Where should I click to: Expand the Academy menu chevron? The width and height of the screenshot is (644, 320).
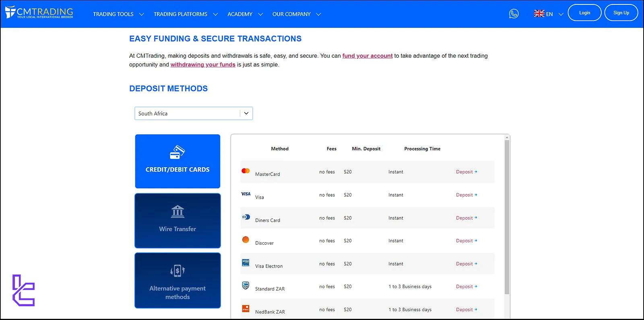(260, 14)
